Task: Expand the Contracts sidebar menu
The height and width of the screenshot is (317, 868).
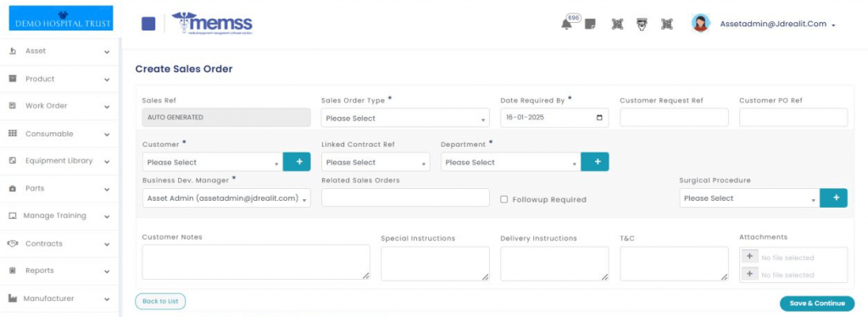Action: 59,243
